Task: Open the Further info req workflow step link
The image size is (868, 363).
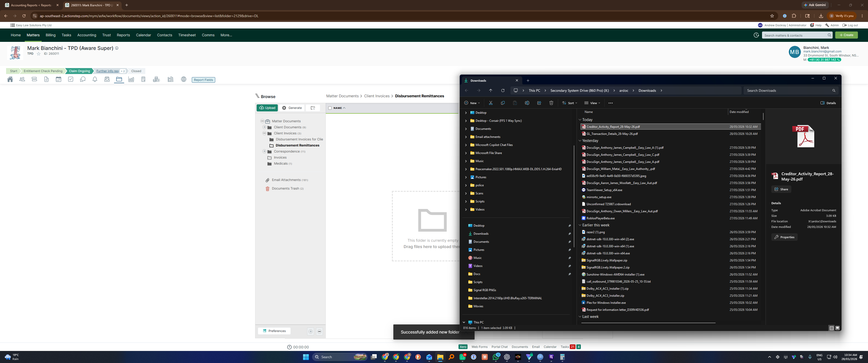Action: pyautogui.click(x=107, y=71)
